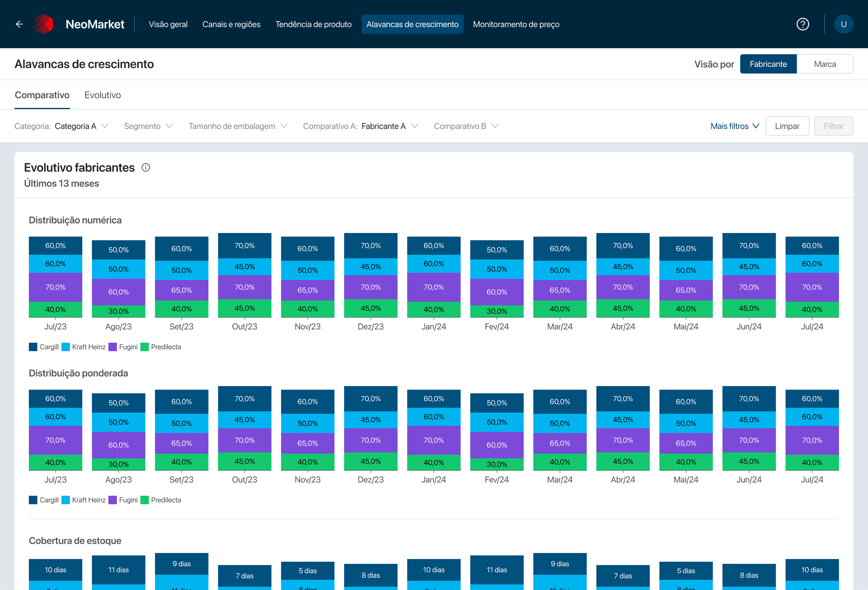Expand Mais filtros
The image size is (868, 590).
pyautogui.click(x=735, y=126)
